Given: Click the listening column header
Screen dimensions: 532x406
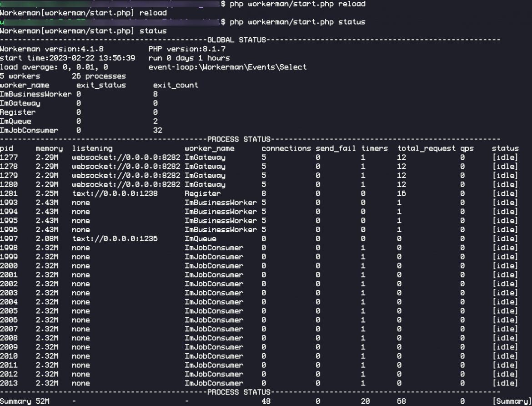Looking at the screenshot, I should 92,148.
